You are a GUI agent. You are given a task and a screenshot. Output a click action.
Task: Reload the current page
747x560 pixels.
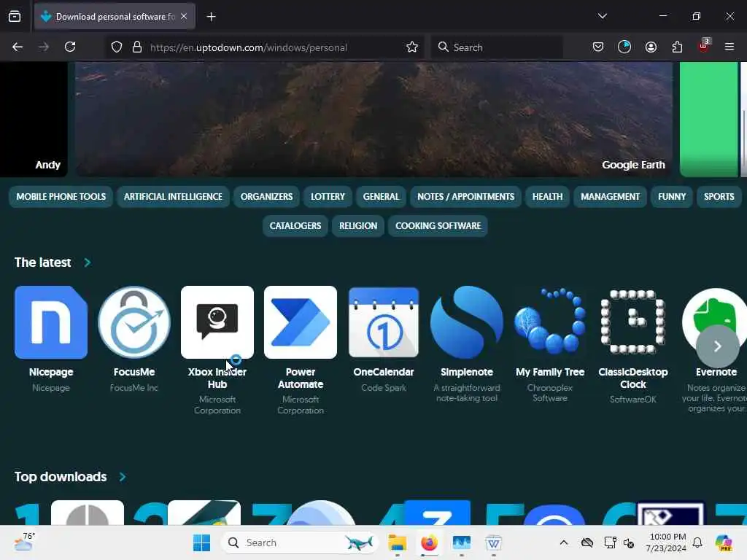70,47
